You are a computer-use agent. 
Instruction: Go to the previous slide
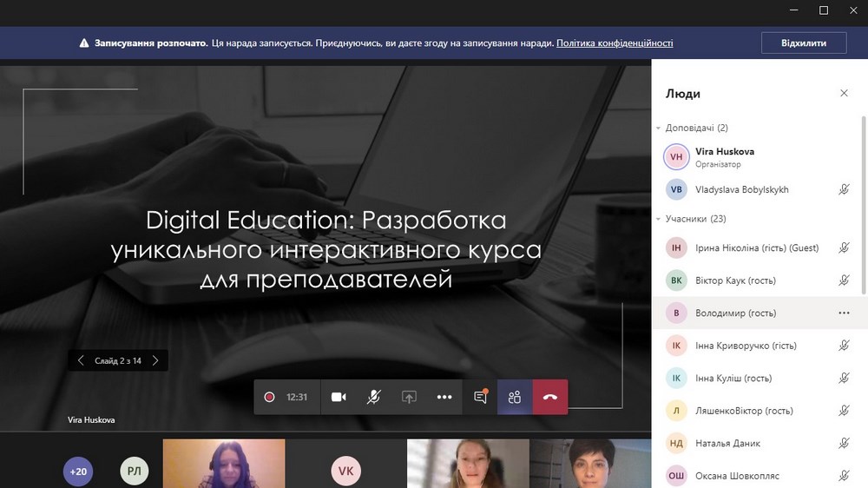tap(81, 360)
